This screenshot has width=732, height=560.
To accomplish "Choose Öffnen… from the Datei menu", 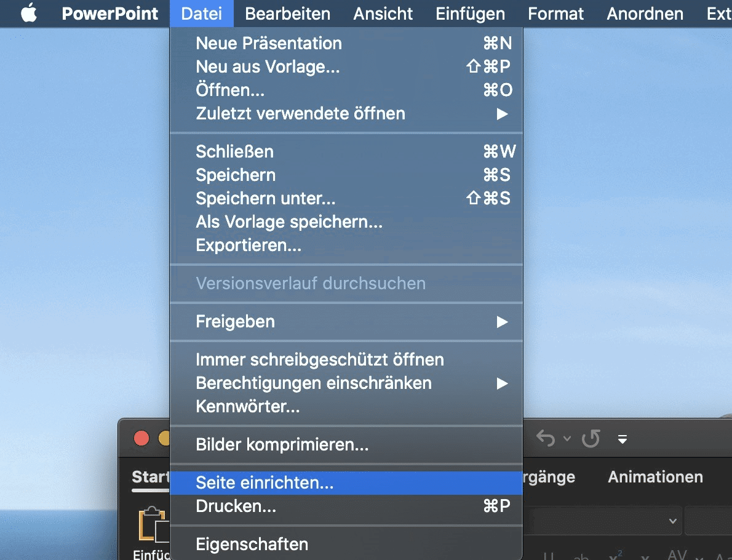I will (346, 90).
